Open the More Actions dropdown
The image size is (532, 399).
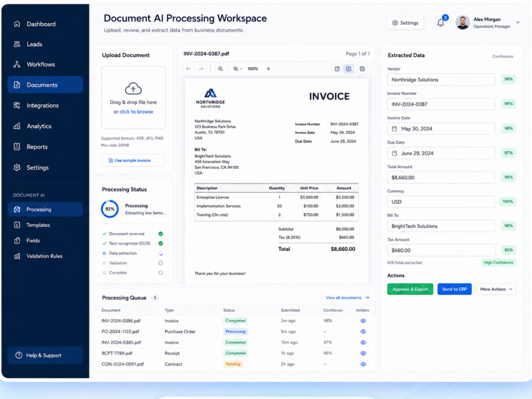pos(496,289)
